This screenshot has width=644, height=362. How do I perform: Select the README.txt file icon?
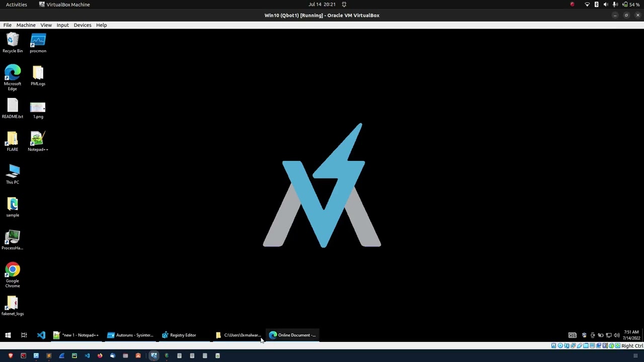coord(13,109)
